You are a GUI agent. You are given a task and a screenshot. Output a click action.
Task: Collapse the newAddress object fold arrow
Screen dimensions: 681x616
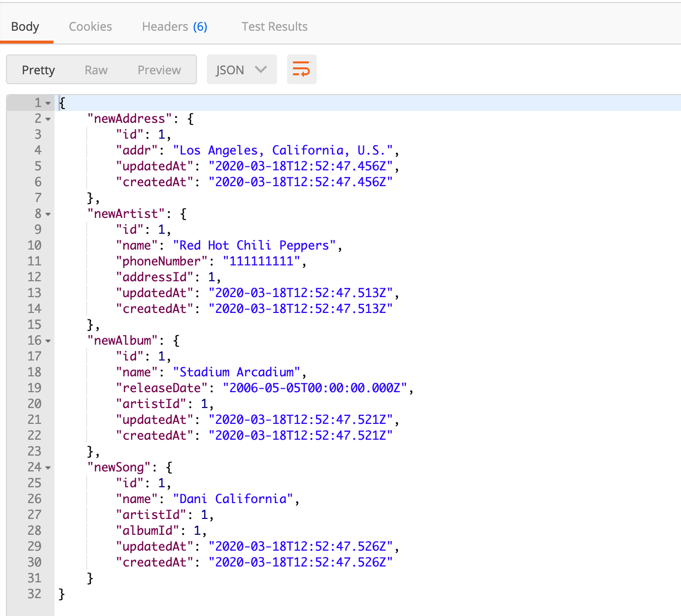pyautogui.click(x=48, y=119)
